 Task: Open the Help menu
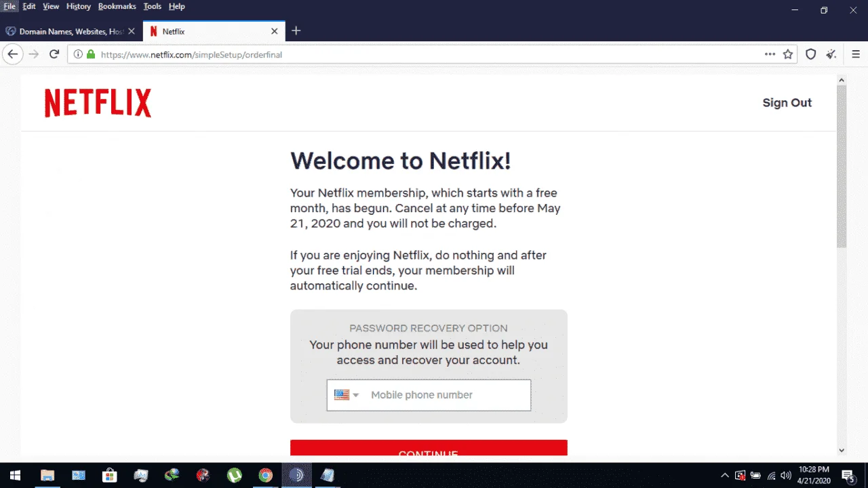176,6
